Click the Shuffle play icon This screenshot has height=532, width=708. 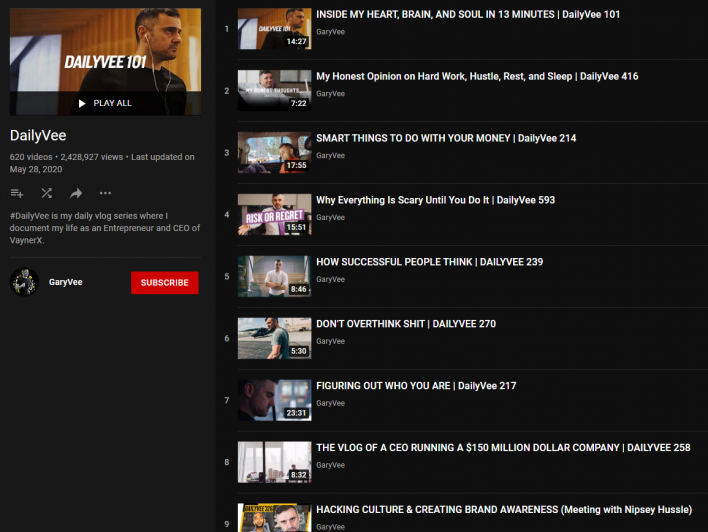(47, 193)
